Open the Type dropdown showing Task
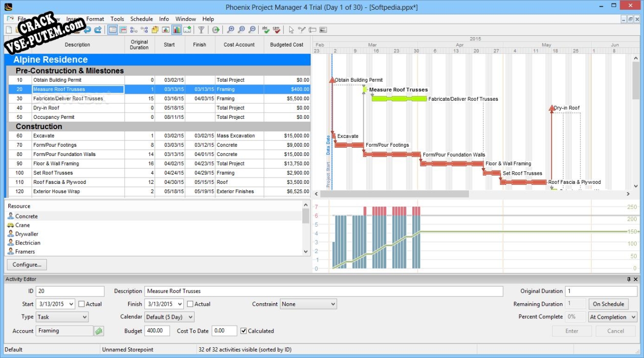 (x=62, y=317)
